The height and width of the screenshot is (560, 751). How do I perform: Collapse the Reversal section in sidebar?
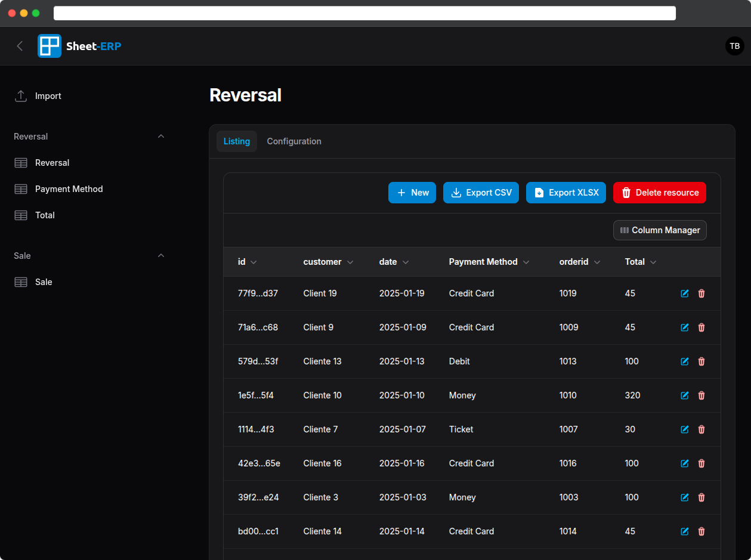coord(160,136)
